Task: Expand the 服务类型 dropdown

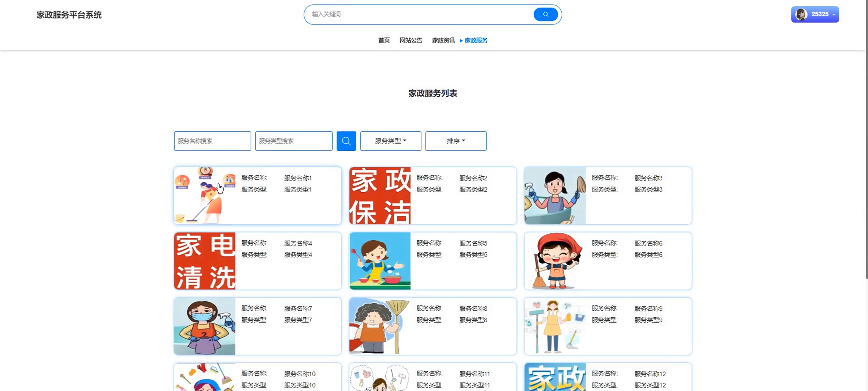Action: pyautogui.click(x=390, y=141)
